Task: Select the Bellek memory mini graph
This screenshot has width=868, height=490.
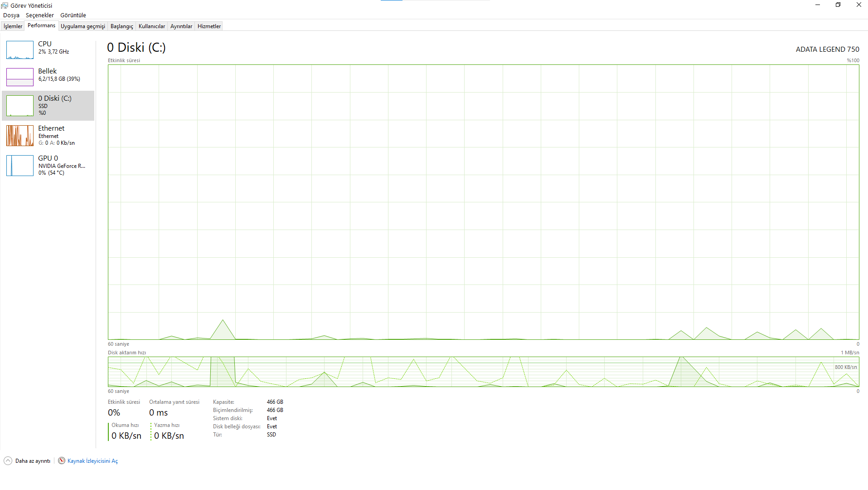Action: coord(20,77)
